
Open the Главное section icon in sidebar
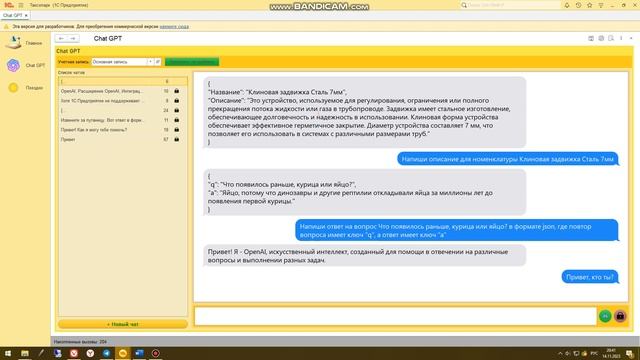(13, 42)
